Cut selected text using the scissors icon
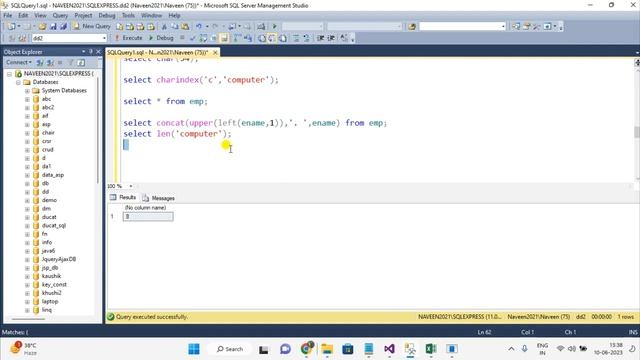This screenshot has width=640, height=360. point(164,27)
